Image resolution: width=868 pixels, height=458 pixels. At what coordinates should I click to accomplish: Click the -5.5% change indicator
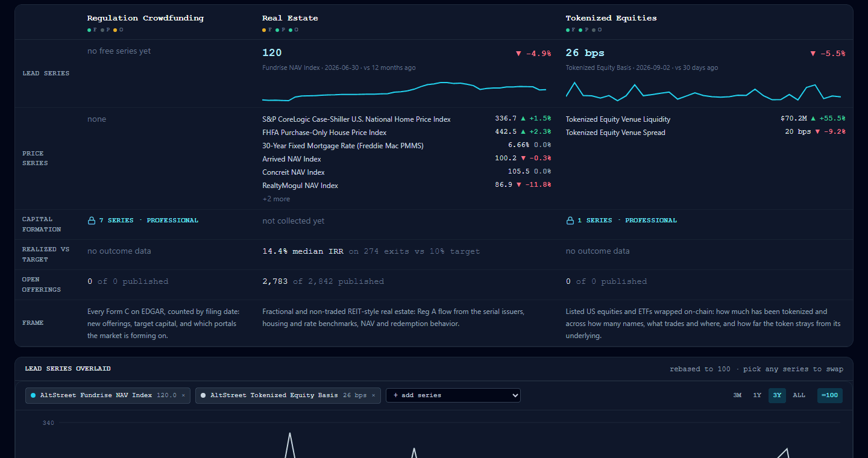point(828,54)
